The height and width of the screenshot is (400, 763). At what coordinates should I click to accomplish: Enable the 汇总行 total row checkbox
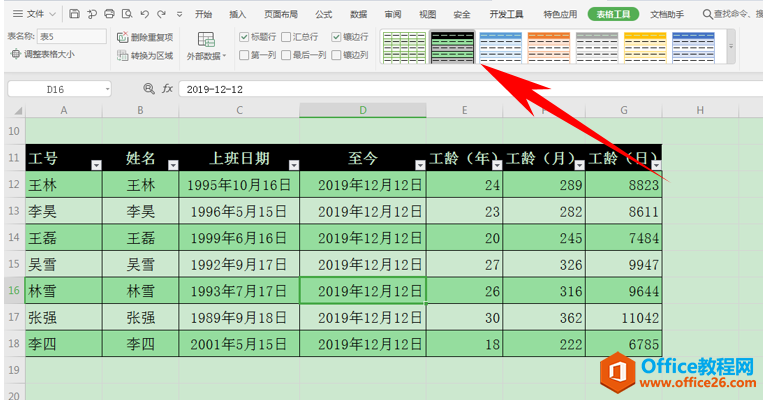pyautogui.click(x=287, y=37)
